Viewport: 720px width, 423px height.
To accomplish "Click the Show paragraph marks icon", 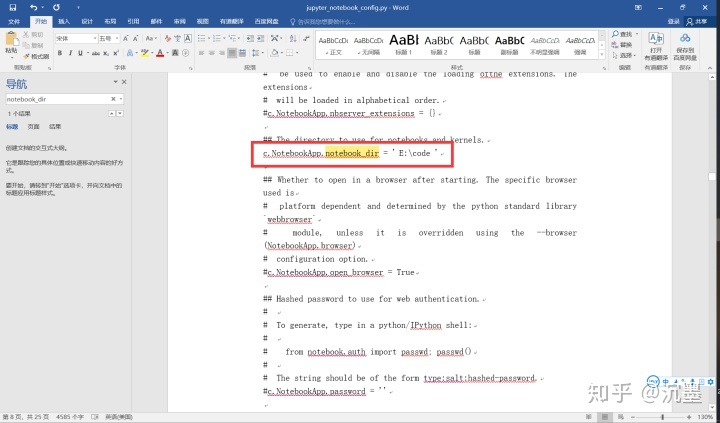I will [306, 39].
